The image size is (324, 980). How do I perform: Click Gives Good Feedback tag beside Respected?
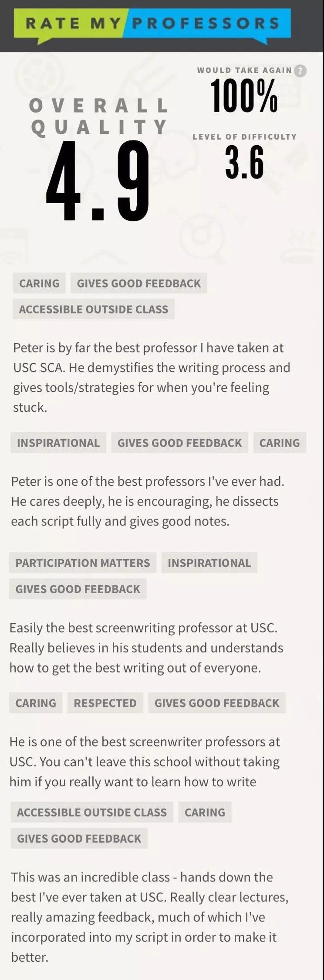[x=217, y=703]
